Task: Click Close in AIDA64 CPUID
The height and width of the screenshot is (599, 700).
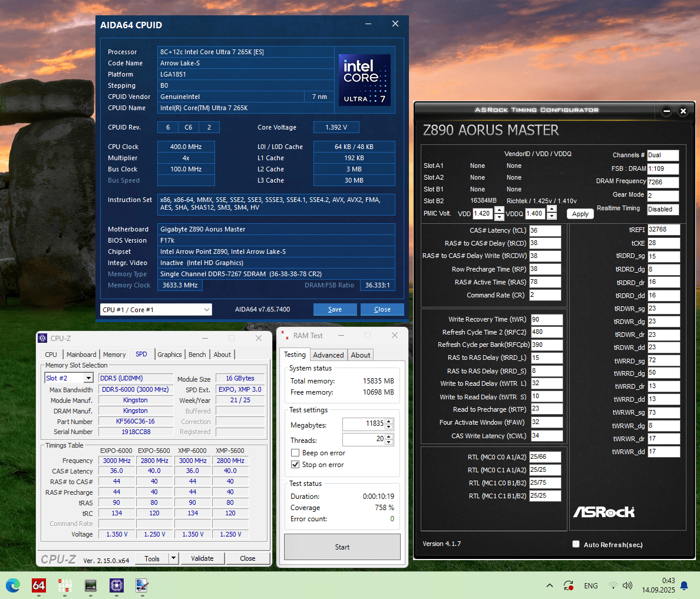Action: 382,309
